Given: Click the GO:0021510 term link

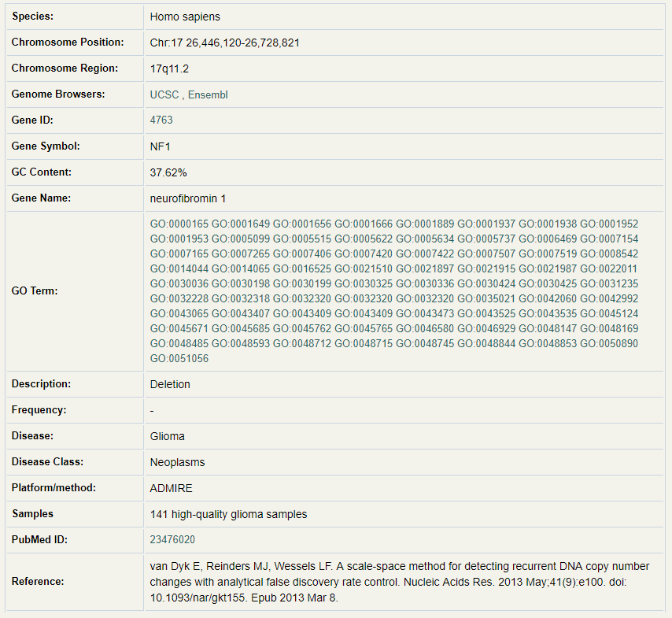Looking at the screenshot, I should pyautogui.click(x=364, y=269).
